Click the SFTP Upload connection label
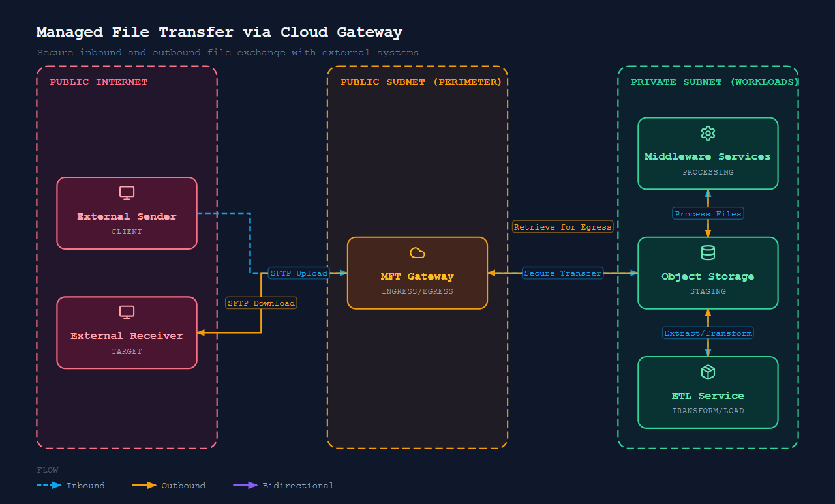Image resolution: width=835 pixels, height=504 pixels. pyautogui.click(x=299, y=273)
